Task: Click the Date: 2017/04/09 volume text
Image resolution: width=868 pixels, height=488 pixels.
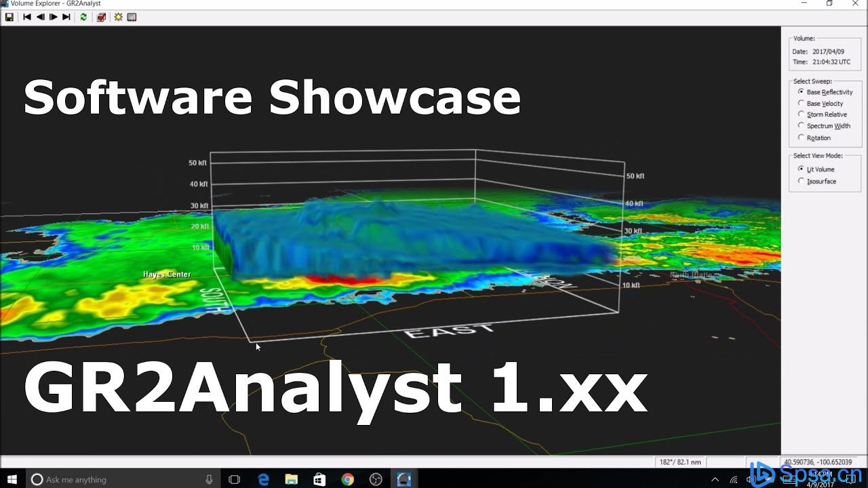Action: pyautogui.click(x=819, y=52)
